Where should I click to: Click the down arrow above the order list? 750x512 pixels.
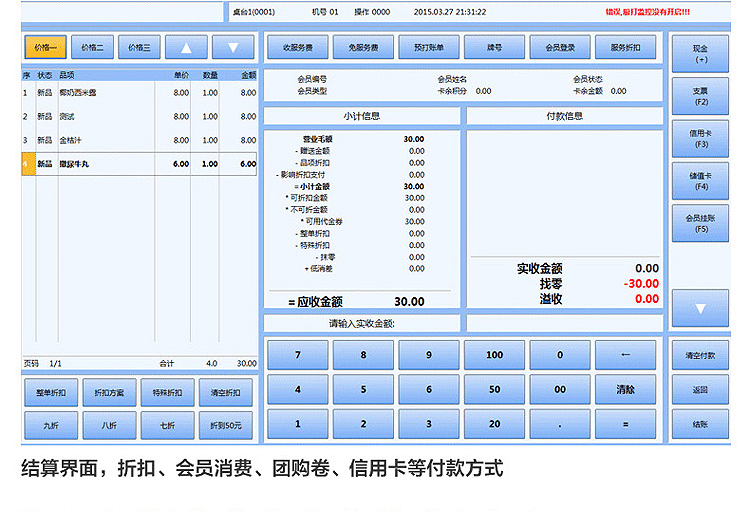(233, 47)
